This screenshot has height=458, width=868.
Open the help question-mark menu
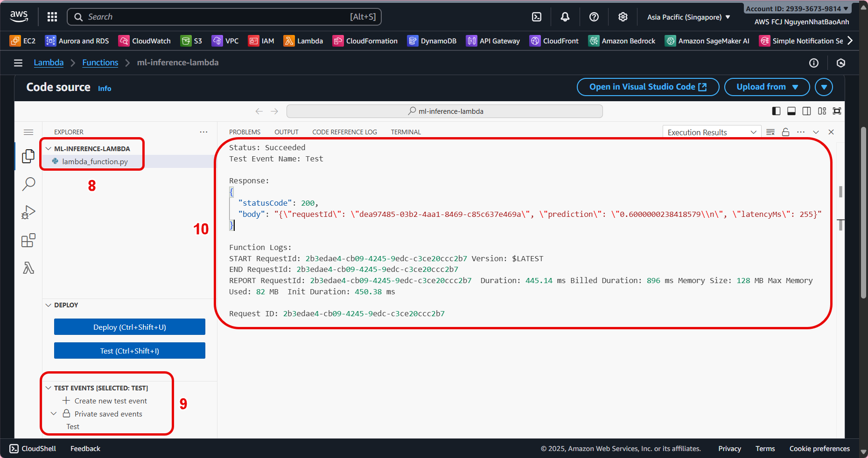594,17
